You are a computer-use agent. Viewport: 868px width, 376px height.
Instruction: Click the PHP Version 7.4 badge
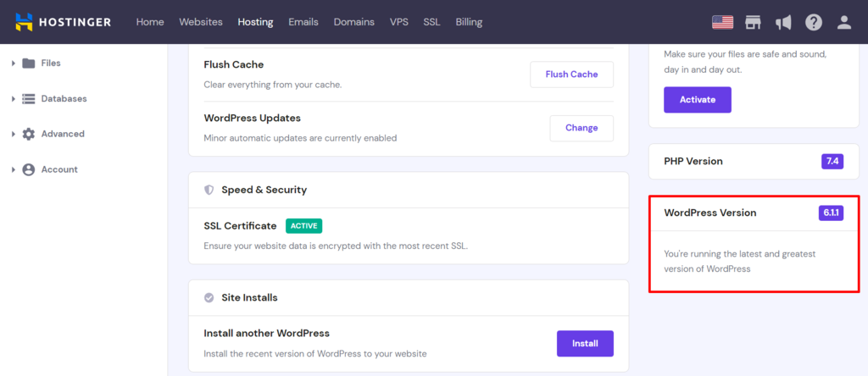click(x=832, y=161)
